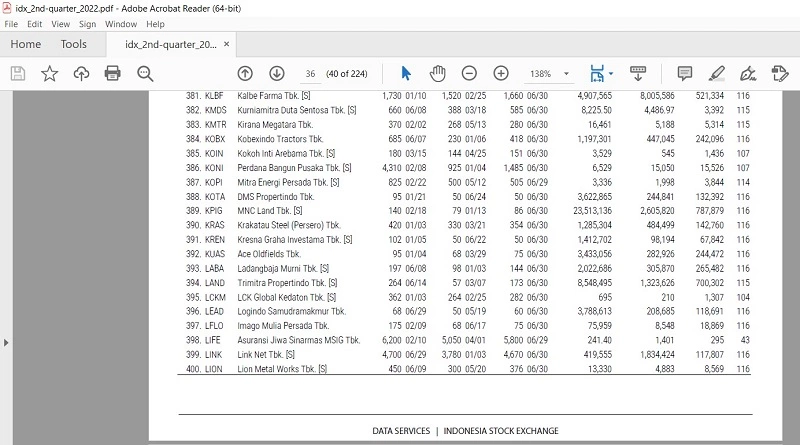Open the Help menu
The height and width of the screenshot is (445, 800).
pos(155,24)
